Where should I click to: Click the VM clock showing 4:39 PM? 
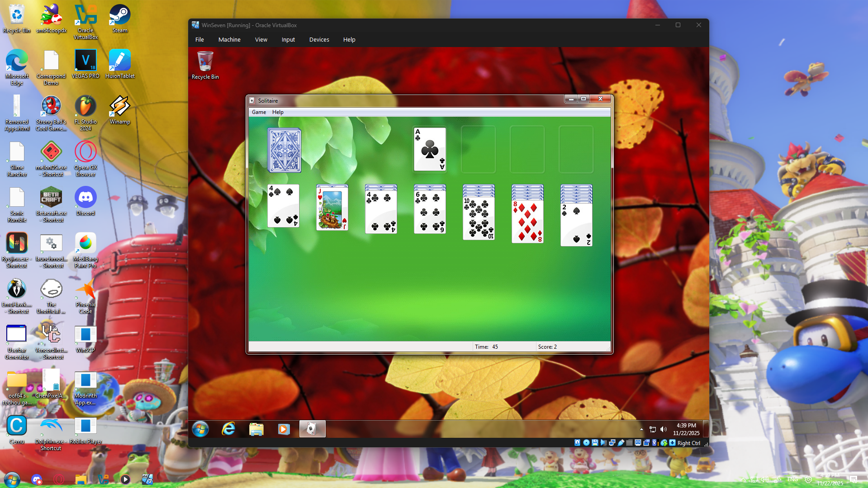pyautogui.click(x=686, y=429)
